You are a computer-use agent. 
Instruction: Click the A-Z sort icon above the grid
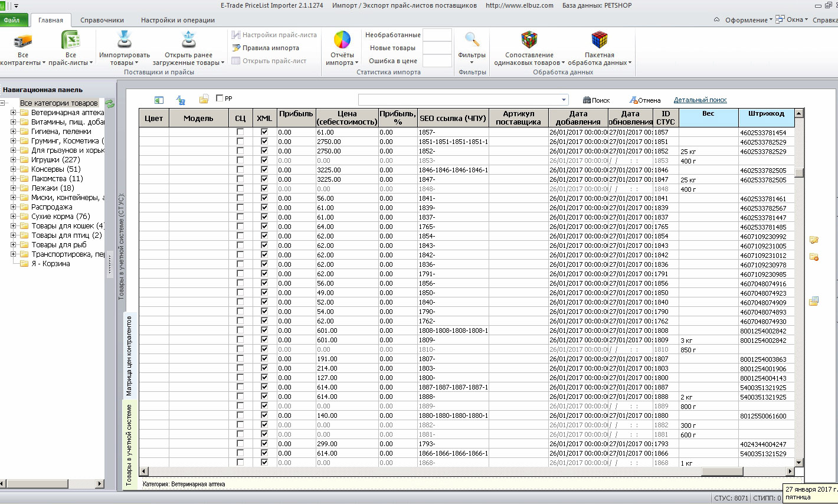[181, 100]
